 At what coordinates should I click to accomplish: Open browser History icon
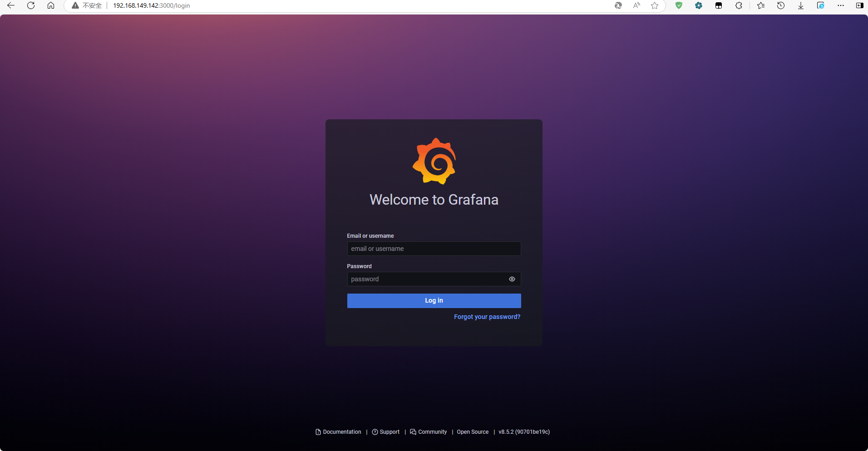click(781, 5)
